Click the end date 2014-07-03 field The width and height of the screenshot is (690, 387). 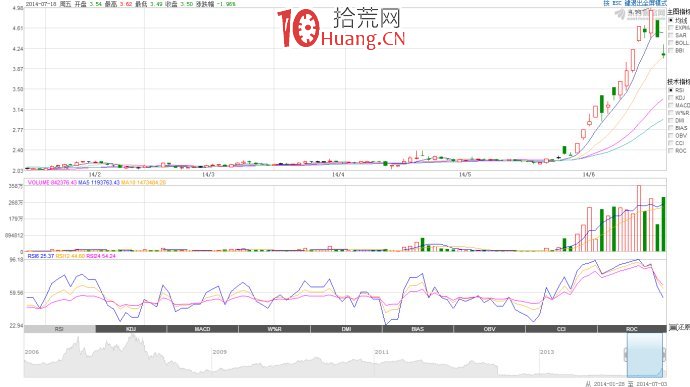651,384
